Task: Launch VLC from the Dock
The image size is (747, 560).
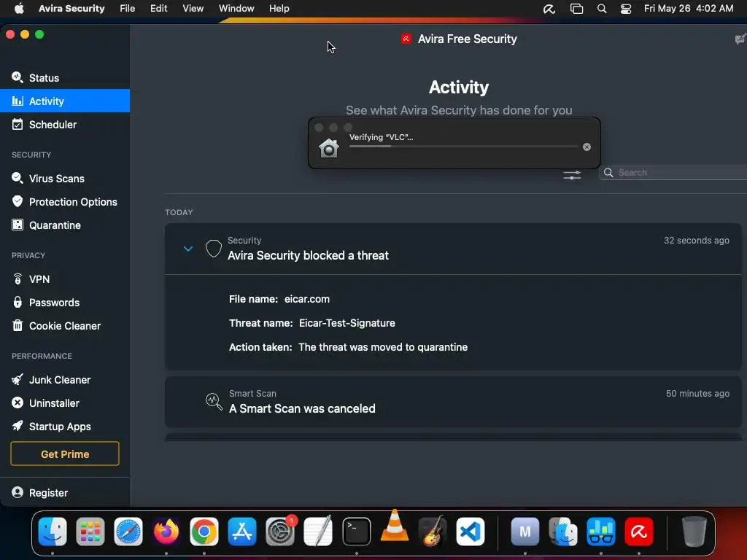Action: point(395,526)
